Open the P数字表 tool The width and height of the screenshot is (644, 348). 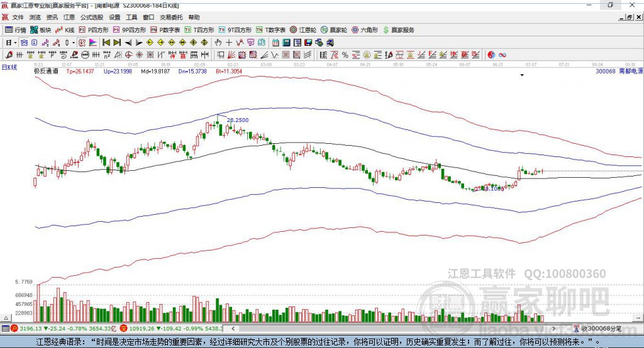165,30
